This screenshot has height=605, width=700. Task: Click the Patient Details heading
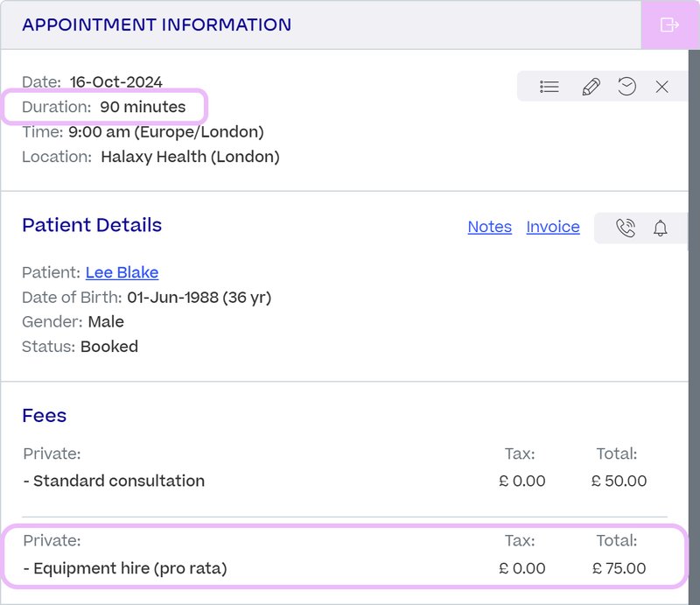[92, 225]
